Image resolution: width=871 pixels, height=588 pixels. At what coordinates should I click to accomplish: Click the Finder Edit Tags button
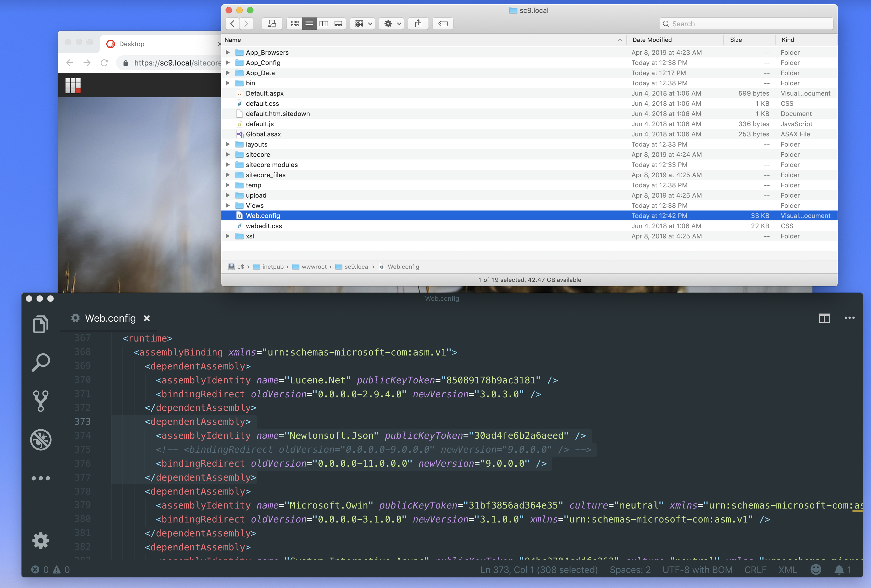443,24
